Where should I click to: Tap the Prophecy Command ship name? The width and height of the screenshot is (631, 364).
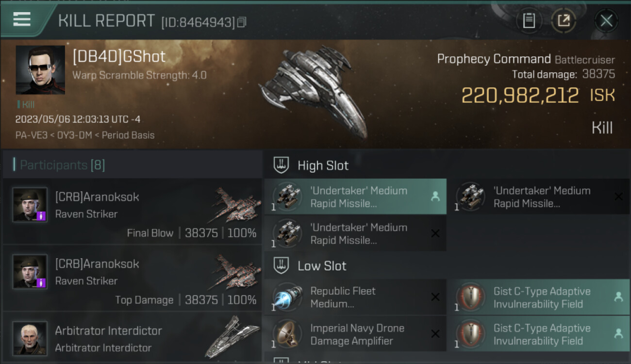pyautogui.click(x=494, y=59)
